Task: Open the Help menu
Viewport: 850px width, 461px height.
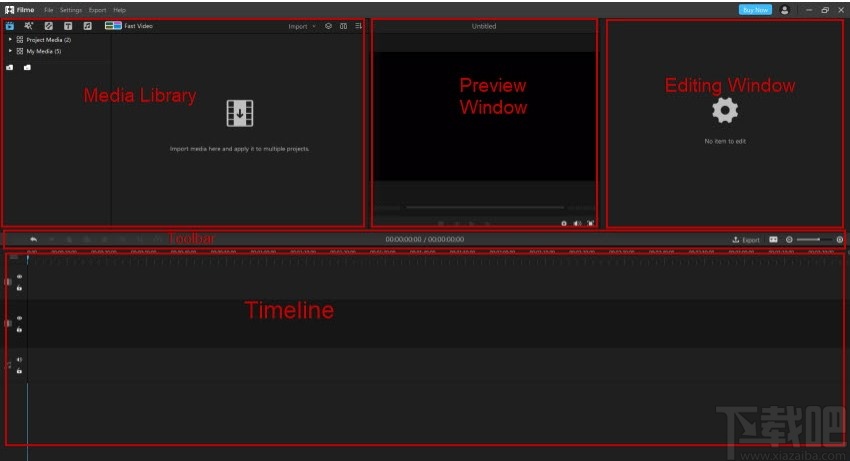Action: (x=119, y=10)
